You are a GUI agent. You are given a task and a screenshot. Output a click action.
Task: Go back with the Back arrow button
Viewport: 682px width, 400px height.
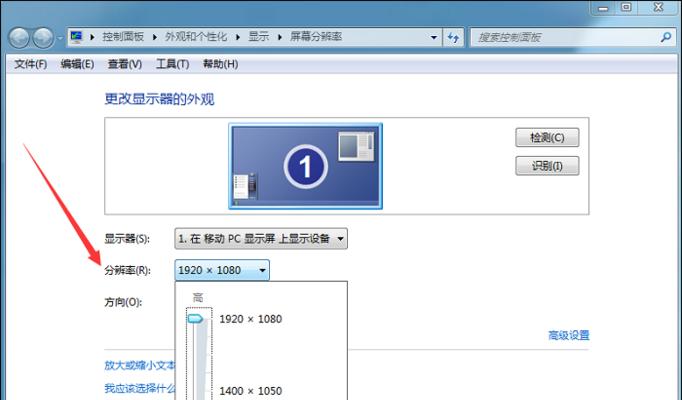point(19,37)
